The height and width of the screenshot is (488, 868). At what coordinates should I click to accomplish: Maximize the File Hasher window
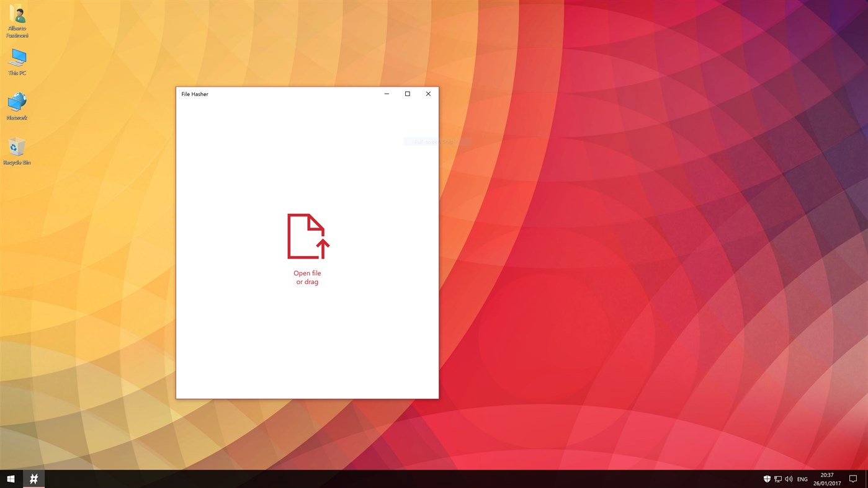coord(406,93)
